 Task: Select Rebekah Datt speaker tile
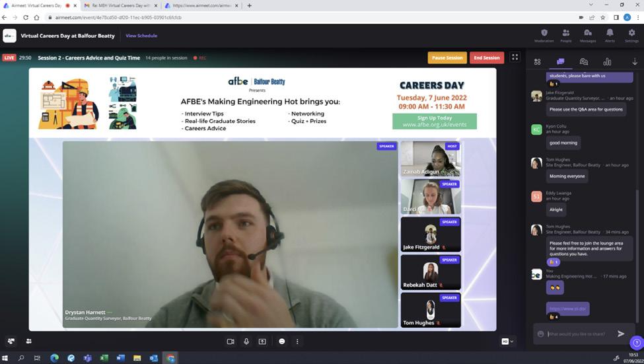pos(431,272)
